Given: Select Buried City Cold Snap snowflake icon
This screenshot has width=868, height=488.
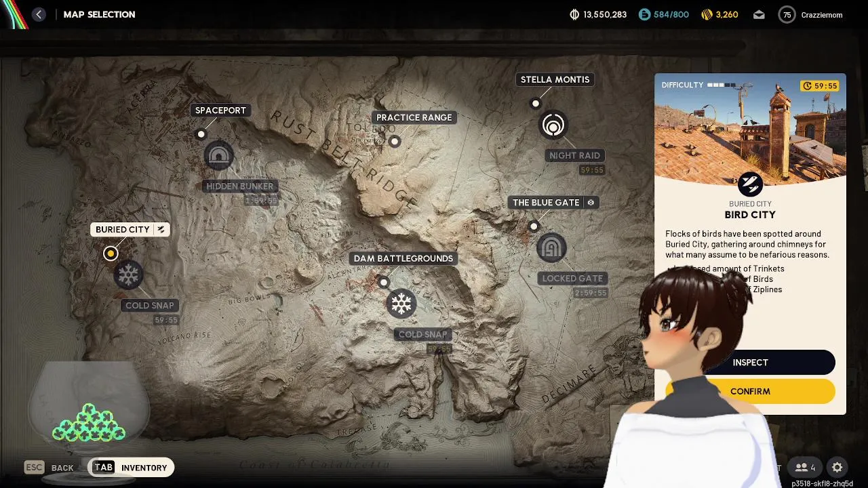Looking at the screenshot, I should 128,275.
